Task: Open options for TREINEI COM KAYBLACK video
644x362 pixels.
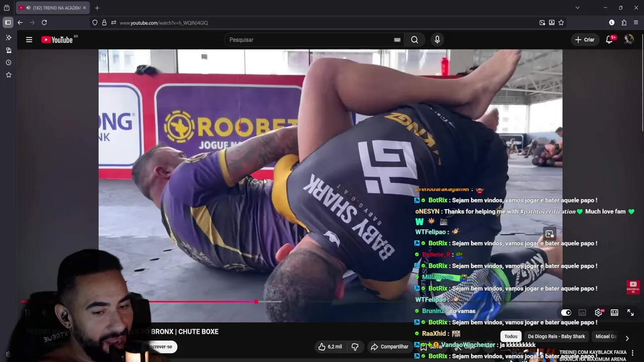Action: click(632, 353)
